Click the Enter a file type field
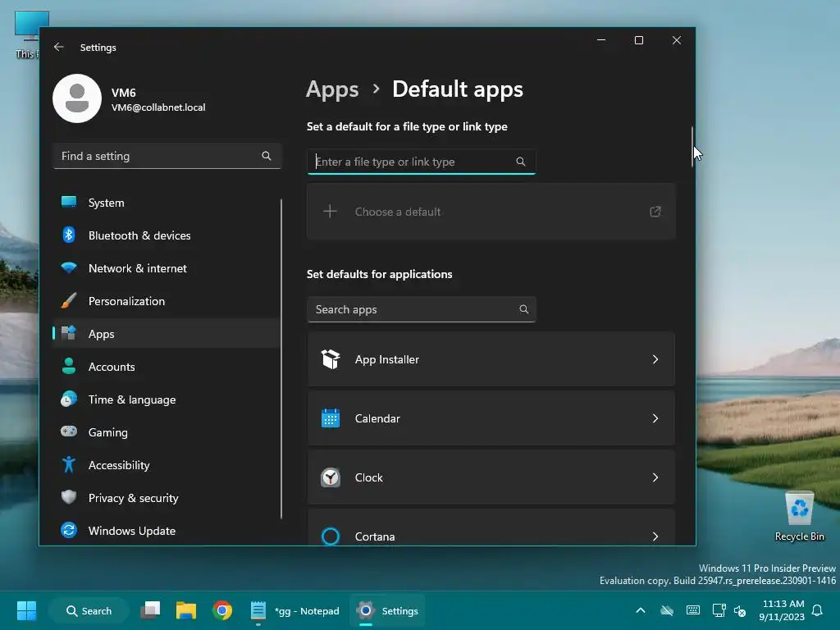Image resolution: width=840 pixels, height=630 pixels. [x=421, y=162]
